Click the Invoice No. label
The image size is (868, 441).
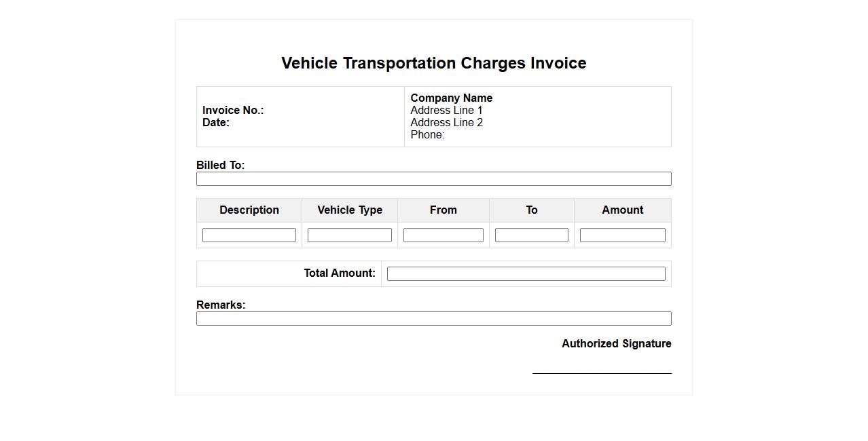tap(233, 111)
